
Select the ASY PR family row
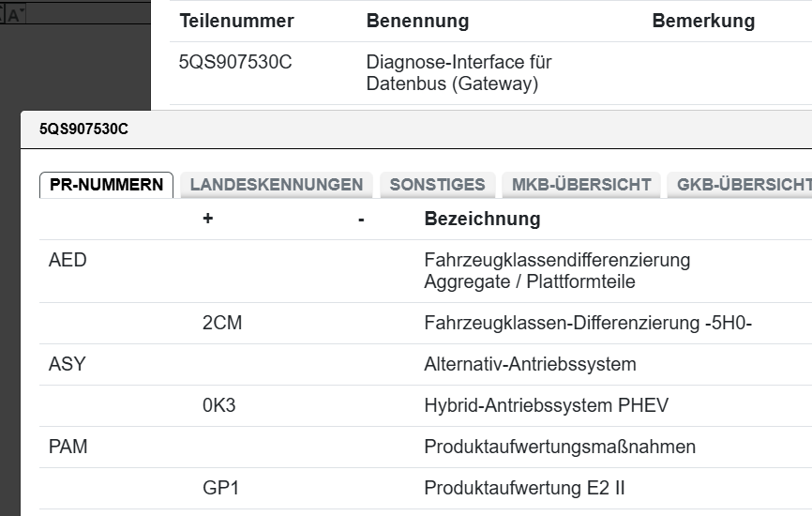pyautogui.click(x=67, y=364)
